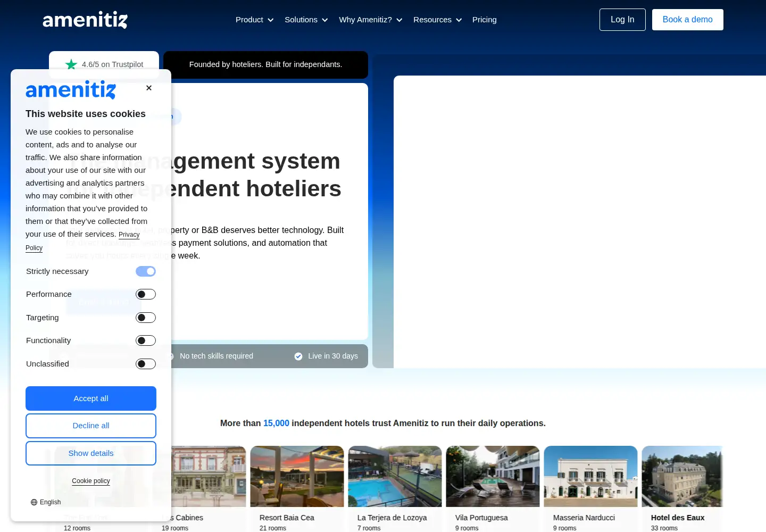Click the Masseria Narducci hotel name
766x532 pixels.
(x=584, y=518)
